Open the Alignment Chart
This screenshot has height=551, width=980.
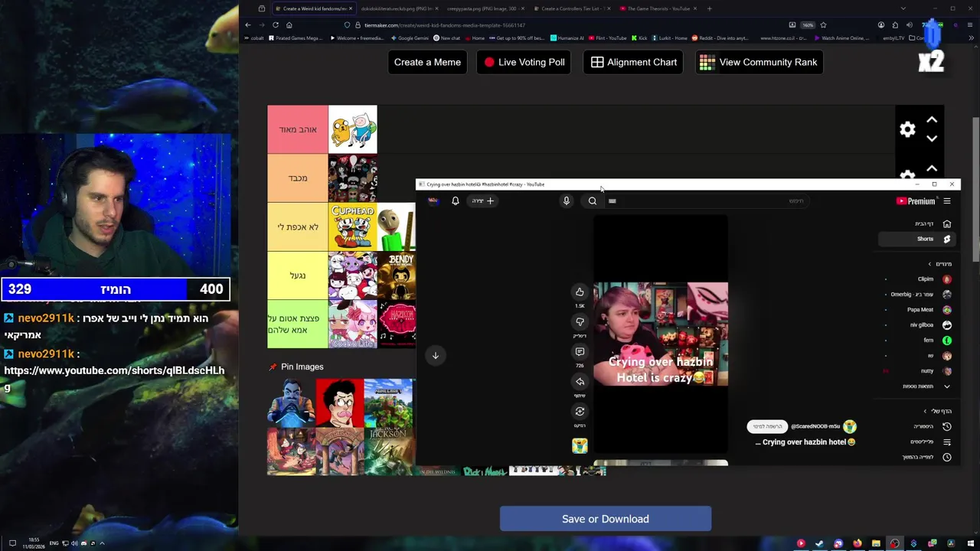click(633, 62)
